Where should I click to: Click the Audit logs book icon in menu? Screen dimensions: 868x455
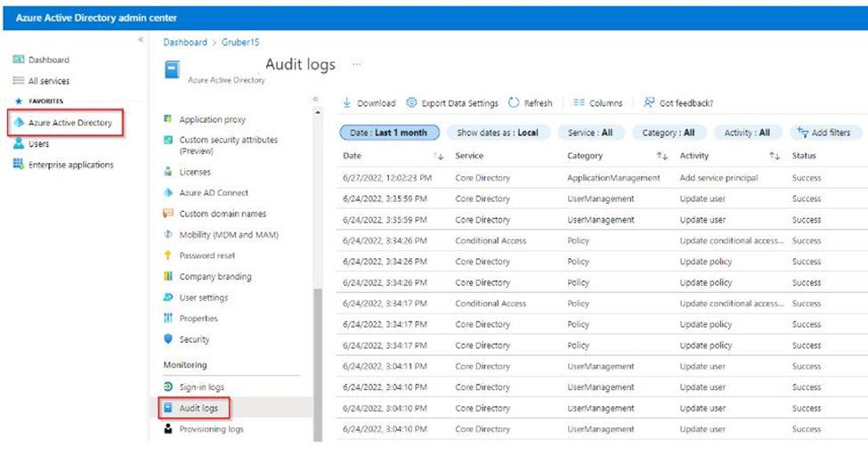pyautogui.click(x=168, y=408)
